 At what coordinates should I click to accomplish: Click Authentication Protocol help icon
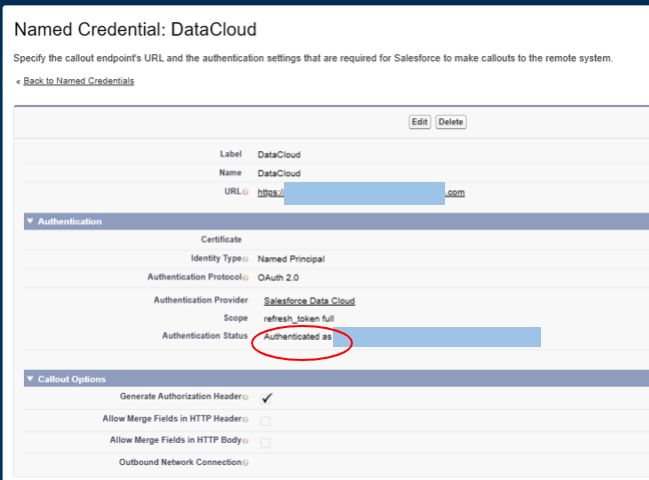pyautogui.click(x=245, y=278)
